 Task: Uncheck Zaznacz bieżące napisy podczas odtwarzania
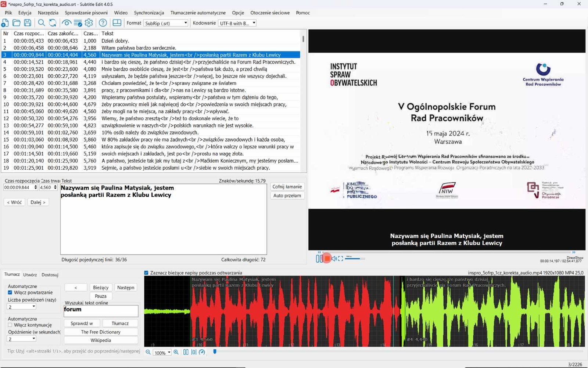(x=146, y=273)
